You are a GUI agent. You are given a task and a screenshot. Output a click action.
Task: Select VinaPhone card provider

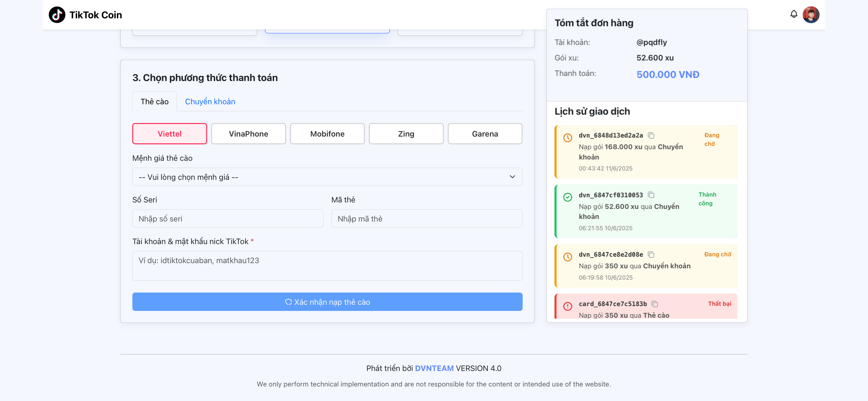[x=248, y=134]
